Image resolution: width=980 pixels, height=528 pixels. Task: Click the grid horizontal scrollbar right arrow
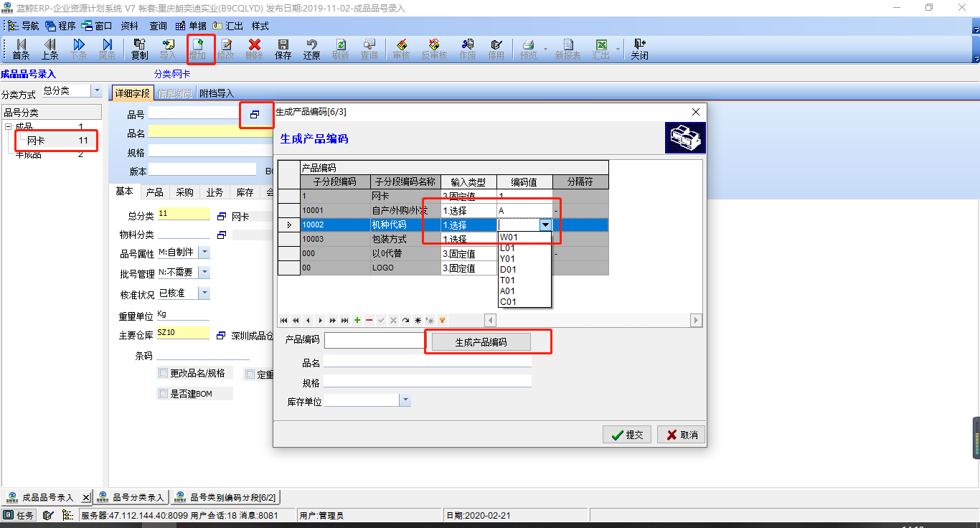tap(695, 320)
